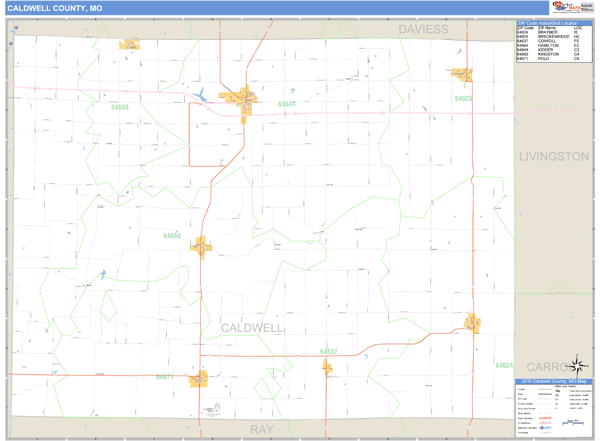
Task: Click the yellow city area beside 64650 label
Action: pos(202,244)
